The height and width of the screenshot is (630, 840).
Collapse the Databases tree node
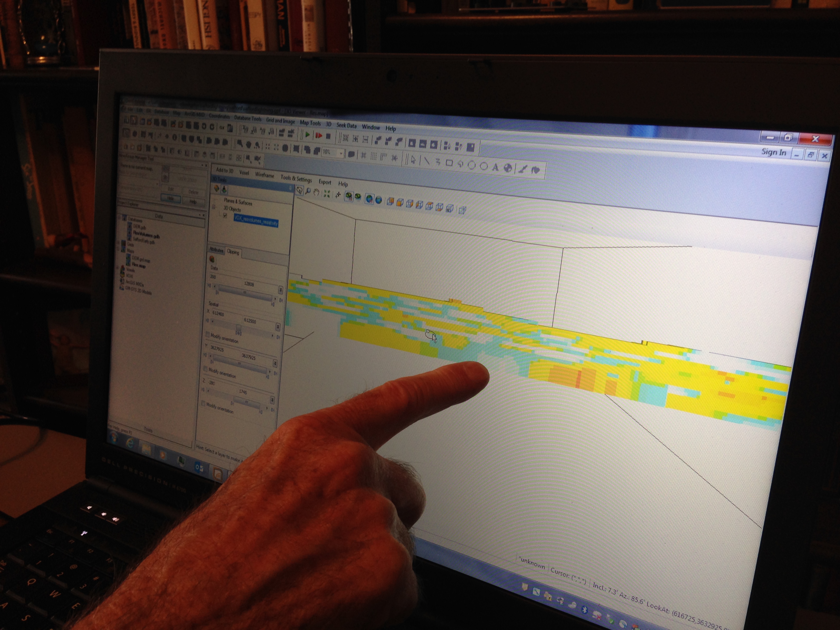coord(119,218)
